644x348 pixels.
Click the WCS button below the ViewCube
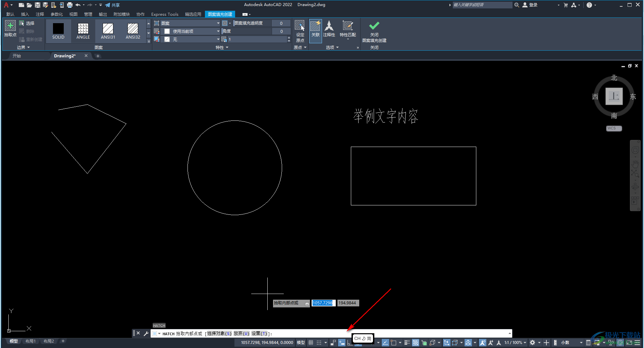click(x=614, y=129)
